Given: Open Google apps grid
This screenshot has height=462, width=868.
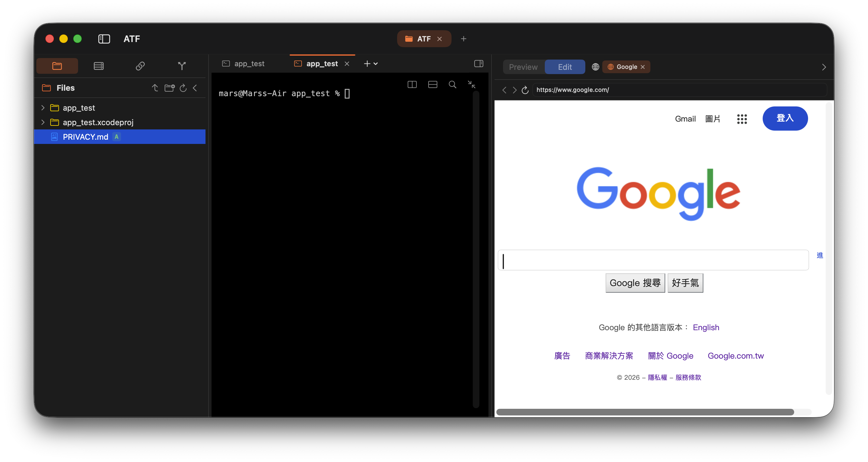Looking at the screenshot, I should click(742, 119).
